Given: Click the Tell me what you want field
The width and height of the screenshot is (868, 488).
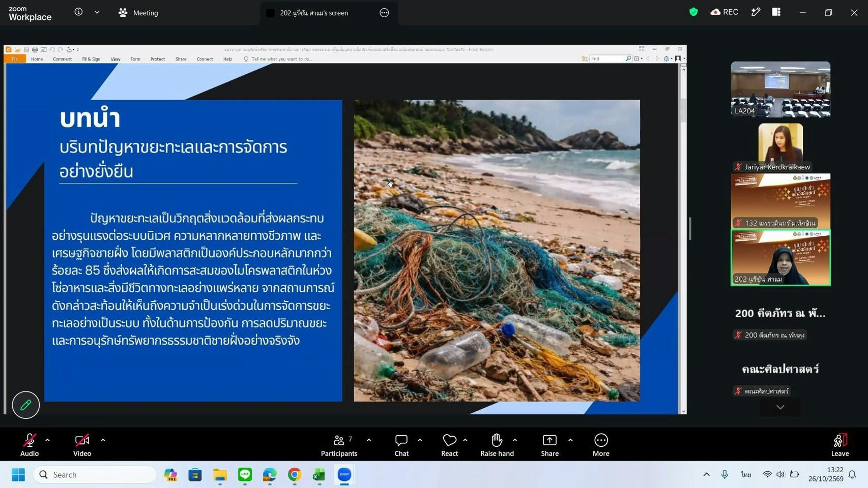Looking at the screenshot, I should pos(281,59).
